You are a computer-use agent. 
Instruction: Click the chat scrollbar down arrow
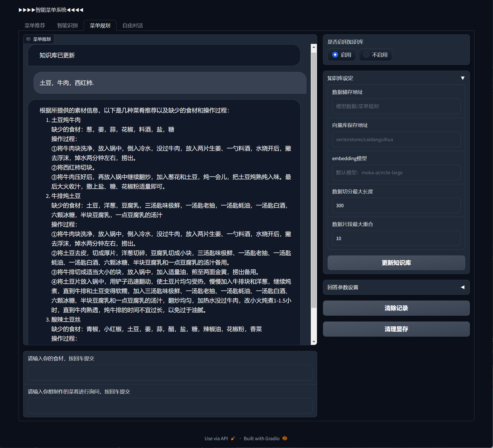pyautogui.click(x=314, y=342)
